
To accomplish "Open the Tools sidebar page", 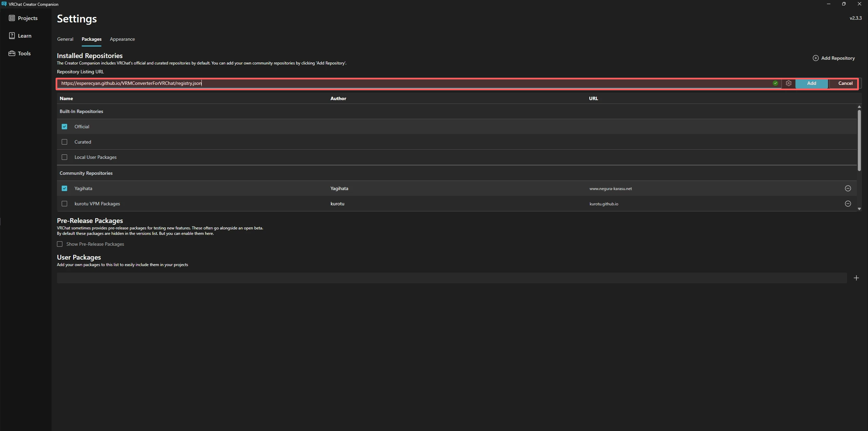I will pos(20,53).
